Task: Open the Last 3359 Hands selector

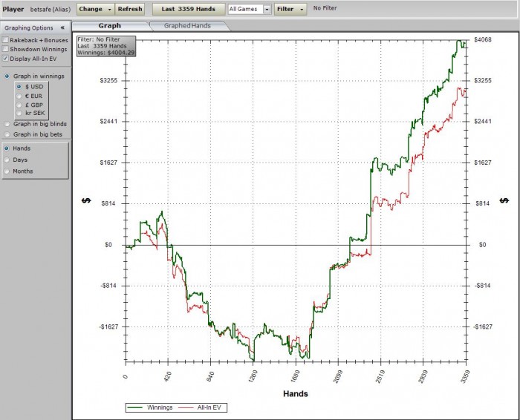Action: [x=189, y=9]
